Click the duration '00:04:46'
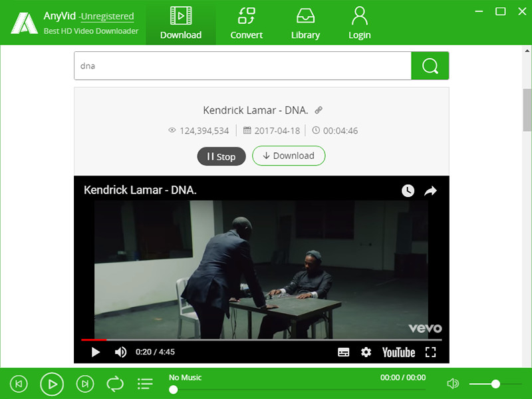This screenshot has height=399, width=532. (340, 130)
